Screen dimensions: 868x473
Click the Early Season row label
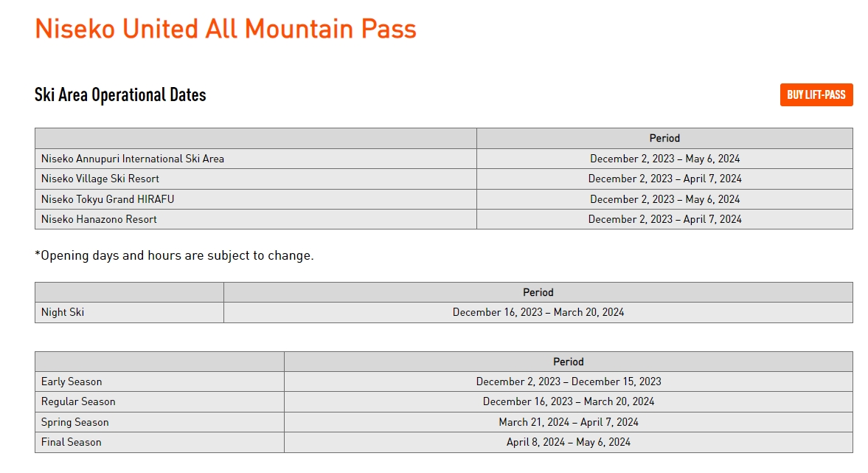[x=72, y=381]
